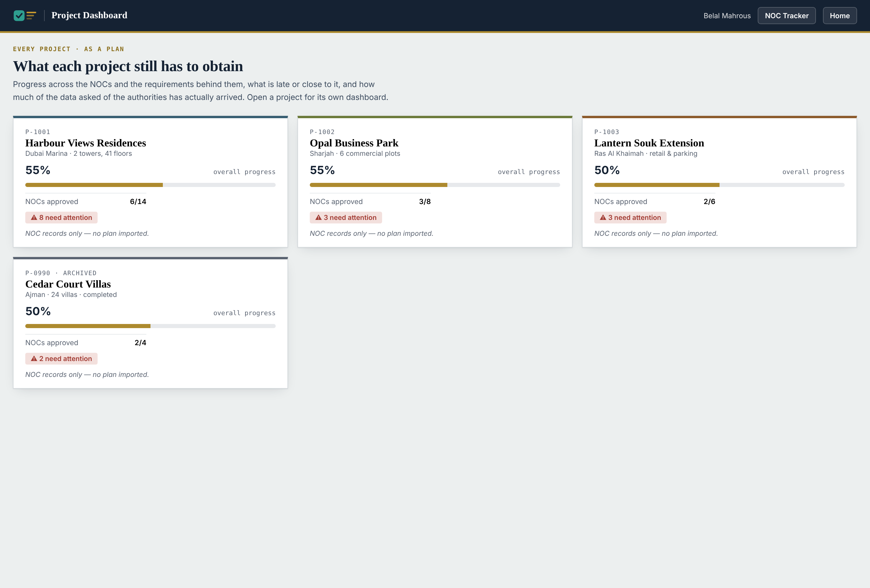The width and height of the screenshot is (870, 588).
Task: Click the Harbour Views Residences progress bar
Action: (x=150, y=185)
